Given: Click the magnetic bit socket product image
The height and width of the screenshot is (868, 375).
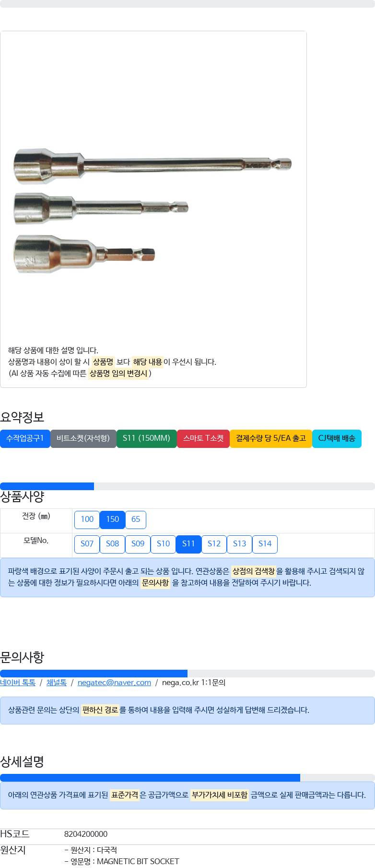Looking at the screenshot, I should (x=152, y=209).
